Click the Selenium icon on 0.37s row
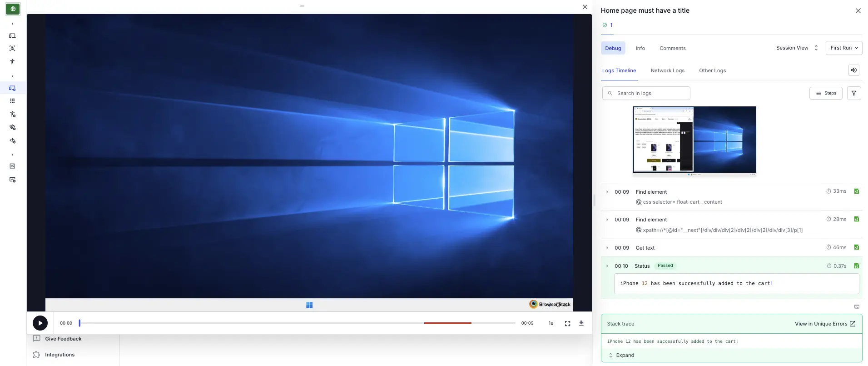The width and height of the screenshot is (868, 366). click(x=857, y=266)
